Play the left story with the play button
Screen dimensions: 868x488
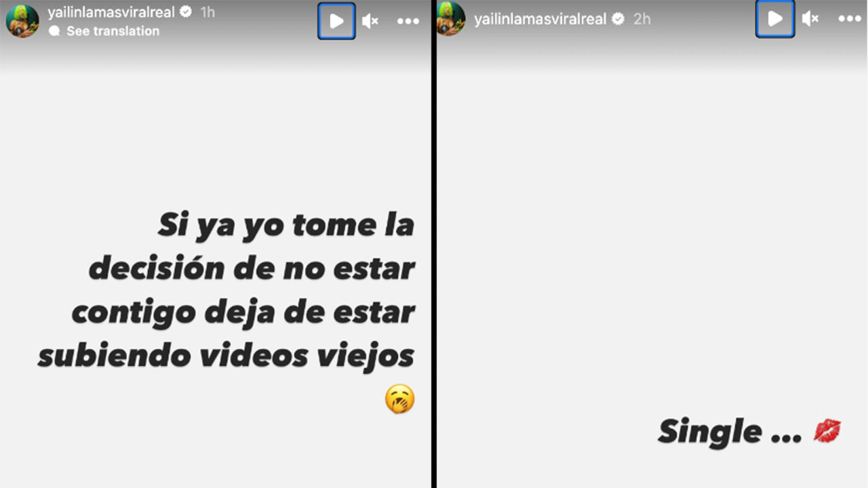point(336,21)
